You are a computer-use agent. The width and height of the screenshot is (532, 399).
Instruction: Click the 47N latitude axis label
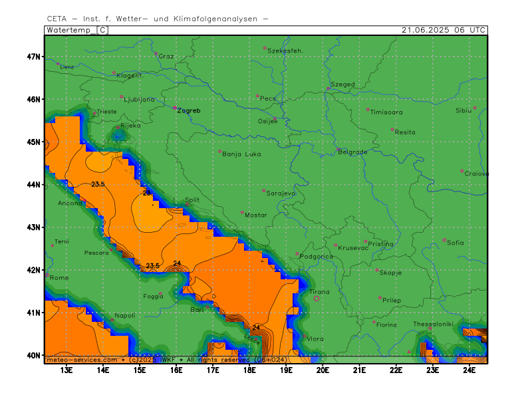34,57
